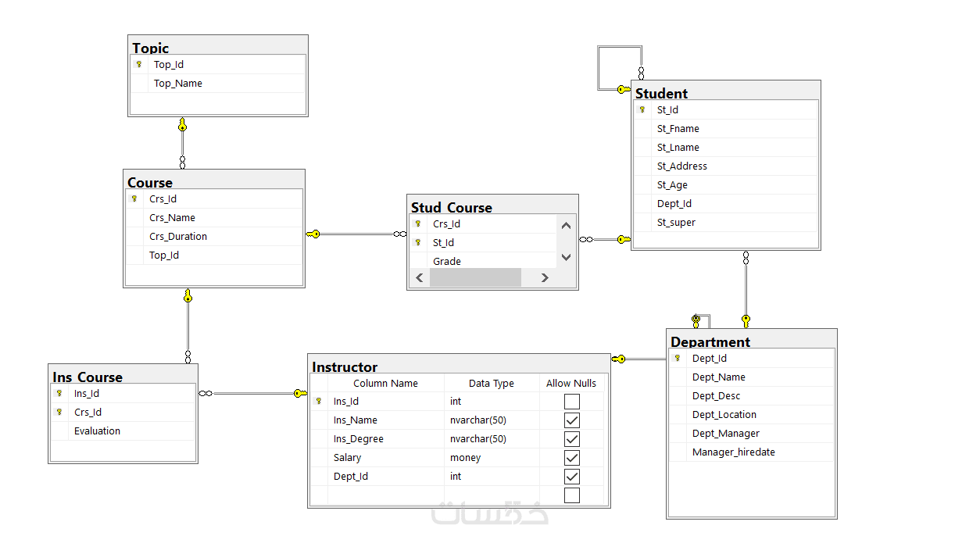Screen dimensions: 980x536
Task: Toggle Allow Nulls checkbox for Ins_Name
Action: click(572, 420)
